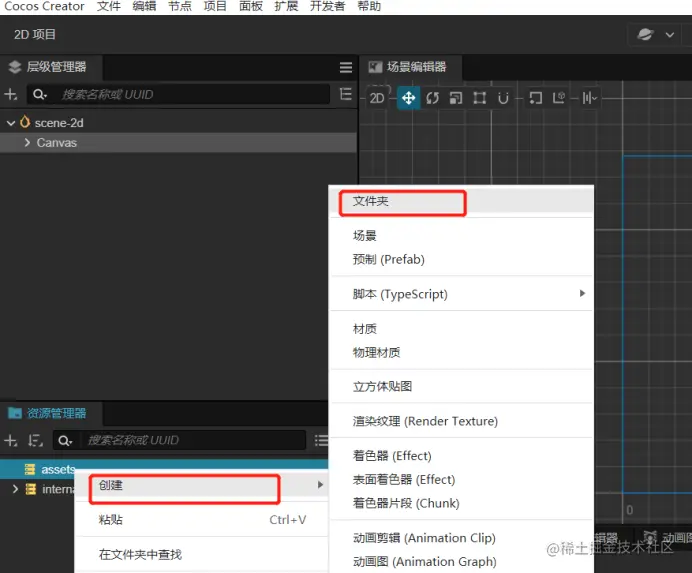The image size is (692, 573).
Task: Open the 面板 menu
Action: point(251,6)
